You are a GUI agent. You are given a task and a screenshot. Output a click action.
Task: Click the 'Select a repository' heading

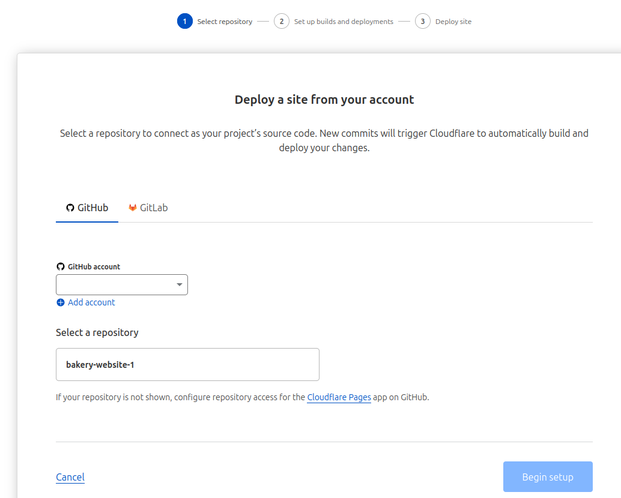click(97, 333)
